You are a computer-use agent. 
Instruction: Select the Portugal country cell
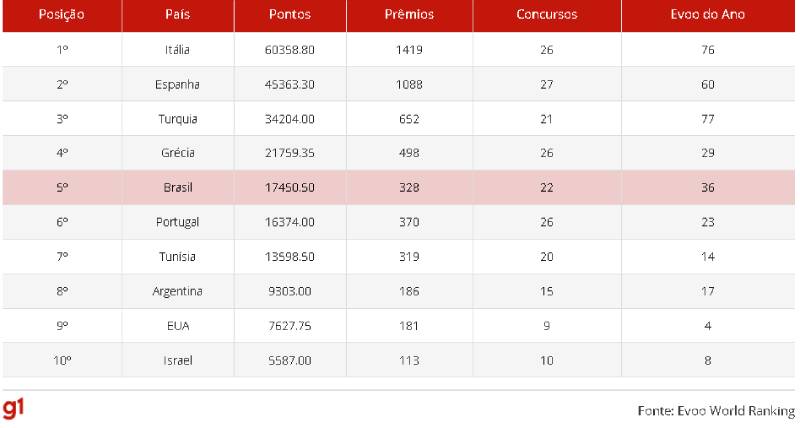pos(178,222)
